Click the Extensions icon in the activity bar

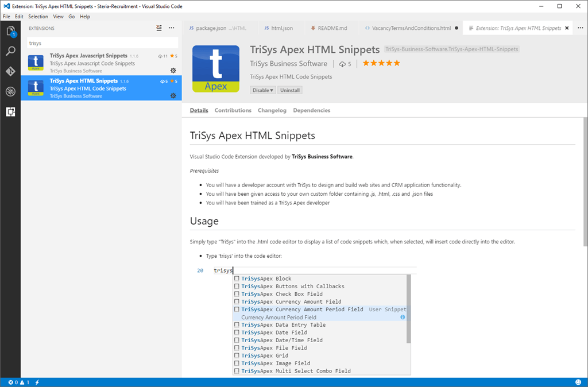pyautogui.click(x=10, y=112)
